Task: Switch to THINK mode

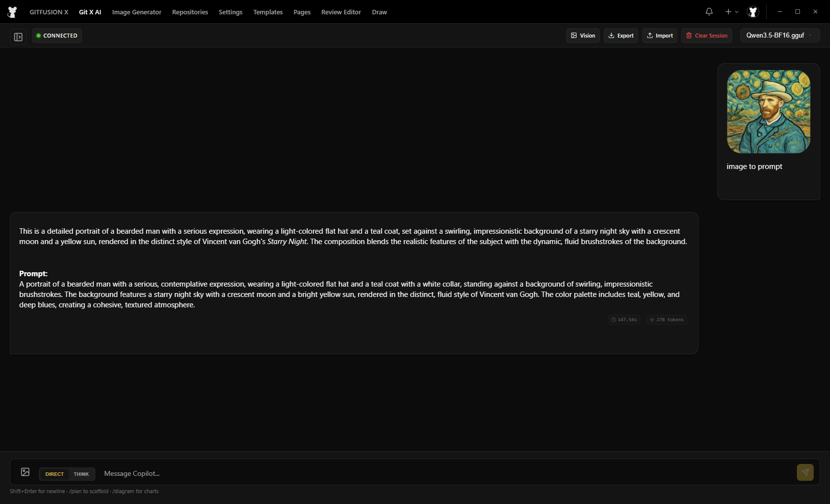Action: (81, 474)
